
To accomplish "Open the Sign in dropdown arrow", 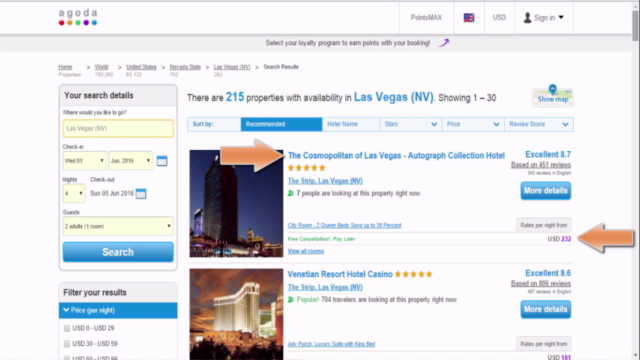I will point(561,18).
